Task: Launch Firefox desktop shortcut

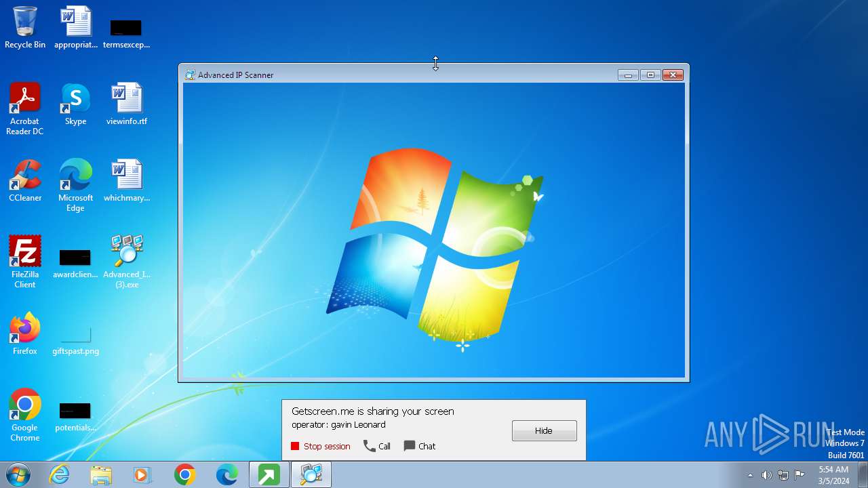Action: pyautogui.click(x=25, y=334)
